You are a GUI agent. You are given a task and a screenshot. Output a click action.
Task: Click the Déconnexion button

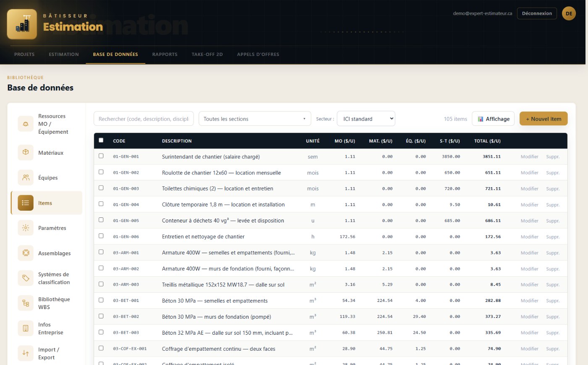pyautogui.click(x=537, y=13)
